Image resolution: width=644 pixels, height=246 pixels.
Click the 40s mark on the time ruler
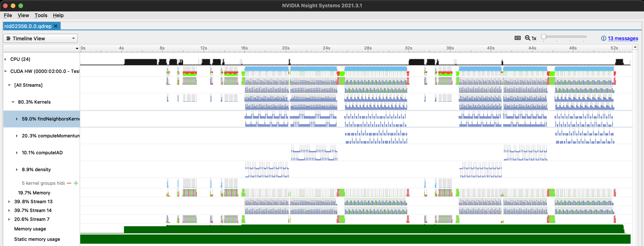click(x=490, y=48)
